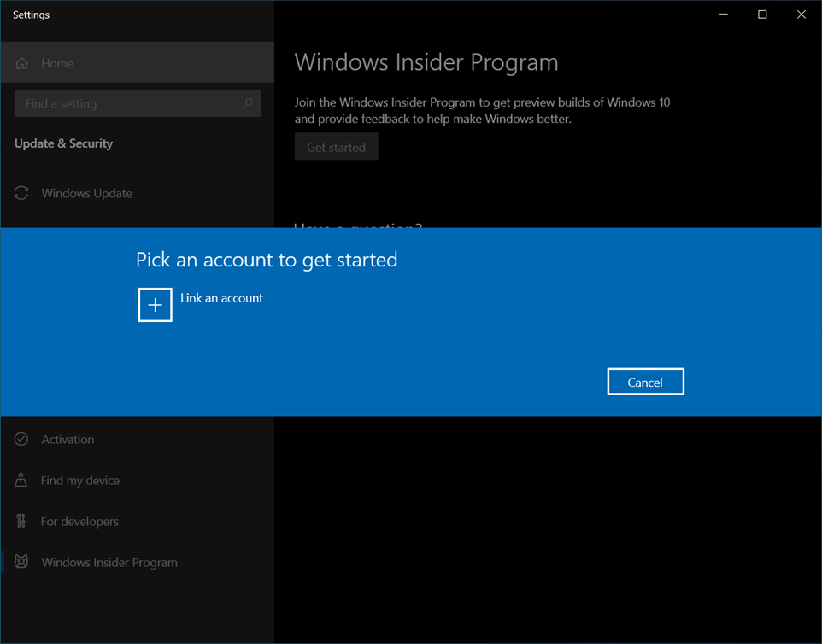Go to Activation settings page
Screen dimensions: 822x644
(x=68, y=440)
